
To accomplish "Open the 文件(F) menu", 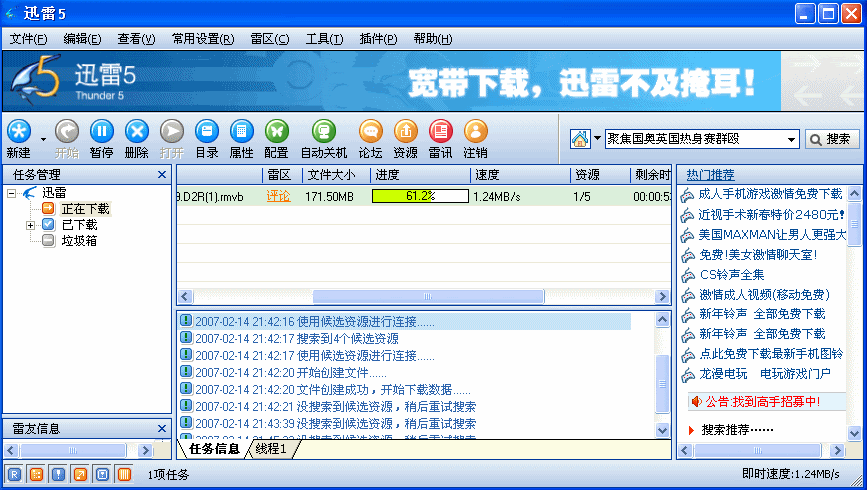I will click(x=28, y=39).
